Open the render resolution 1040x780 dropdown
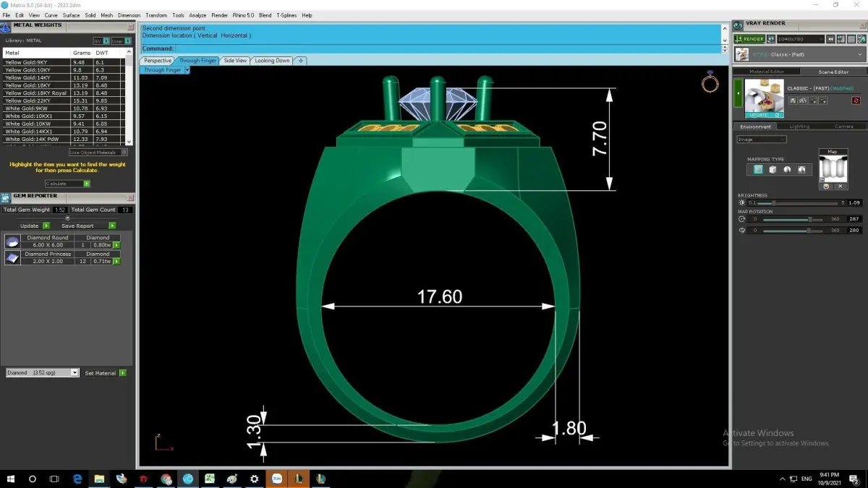The image size is (868, 488). coord(800,39)
